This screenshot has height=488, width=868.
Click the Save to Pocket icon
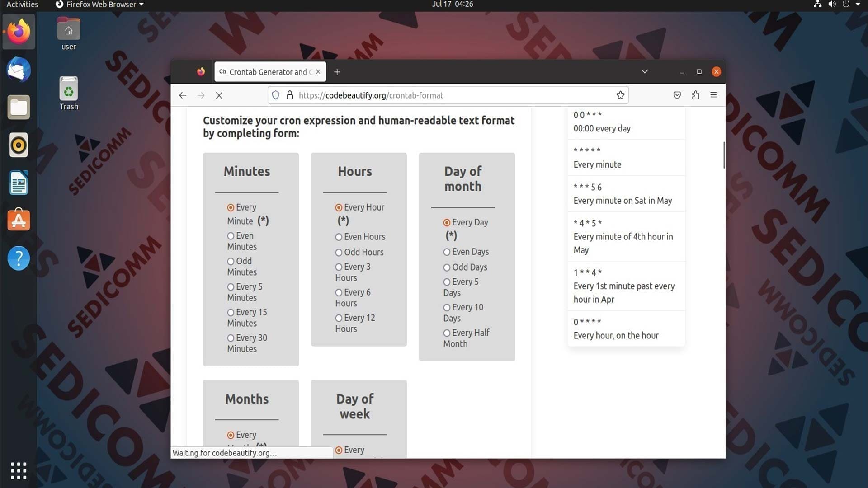[677, 95]
